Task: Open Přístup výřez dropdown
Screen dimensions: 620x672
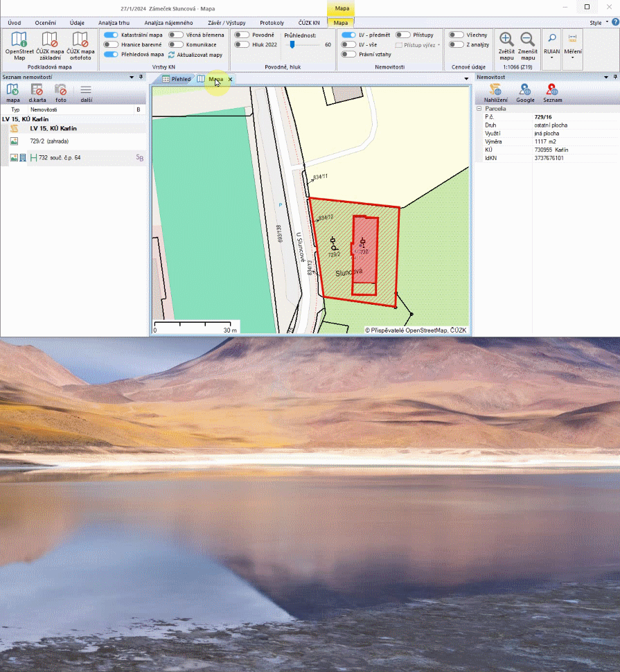Action: click(418, 45)
